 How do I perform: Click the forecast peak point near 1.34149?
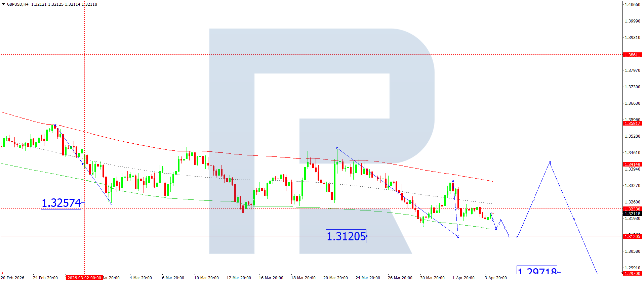(x=550, y=162)
